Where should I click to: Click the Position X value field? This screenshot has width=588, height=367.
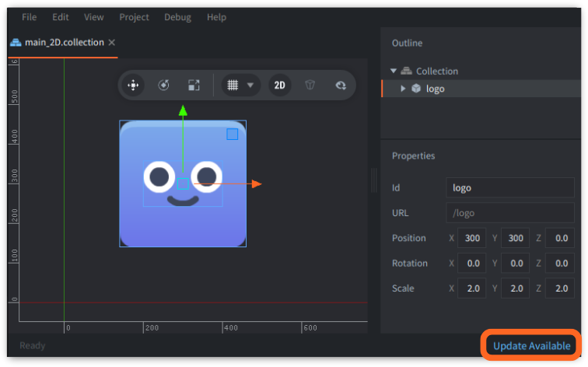[472, 238]
